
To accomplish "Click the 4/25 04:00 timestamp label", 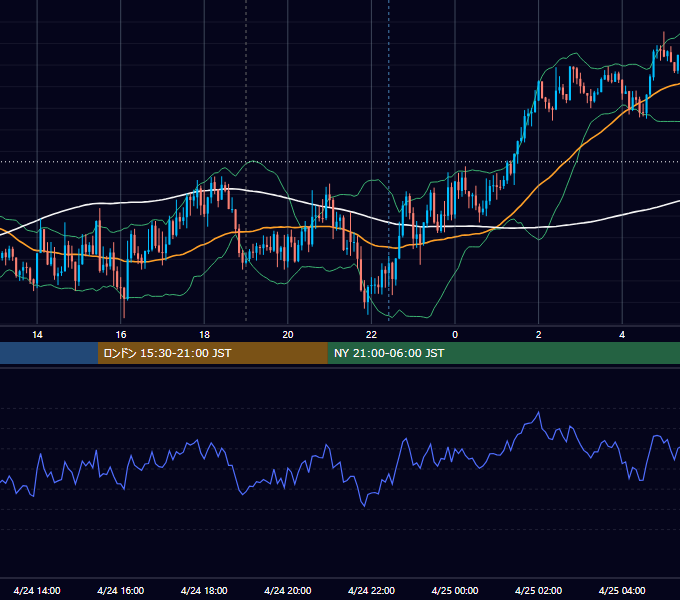I will click(622, 590).
